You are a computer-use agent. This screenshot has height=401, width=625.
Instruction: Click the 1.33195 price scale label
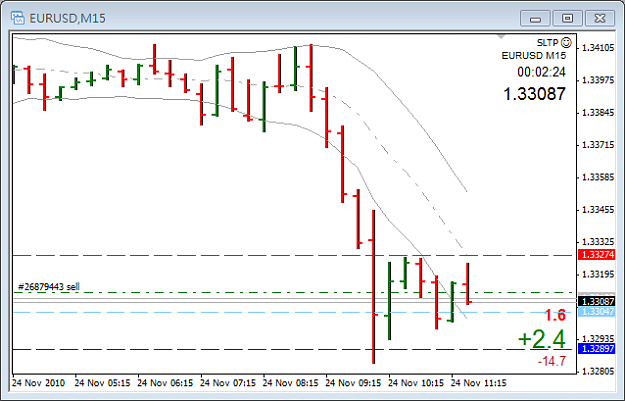(x=598, y=274)
